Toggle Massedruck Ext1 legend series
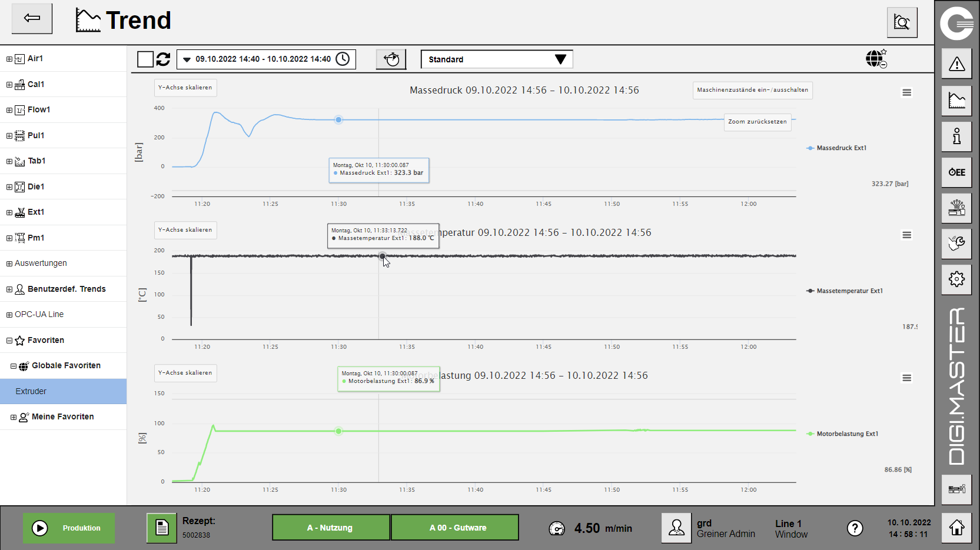This screenshot has height=550, width=980. coord(836,148)
